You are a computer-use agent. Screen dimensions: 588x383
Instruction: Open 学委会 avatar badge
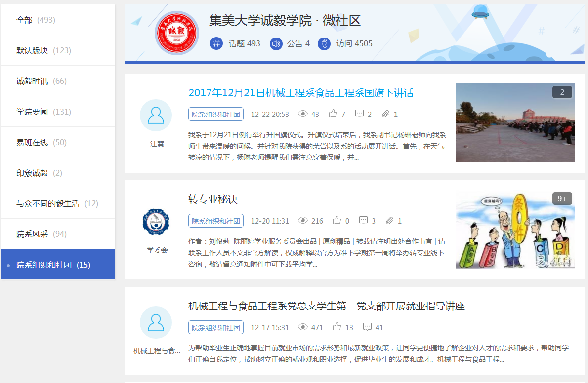pyautogui.click(x=156, y=222)
